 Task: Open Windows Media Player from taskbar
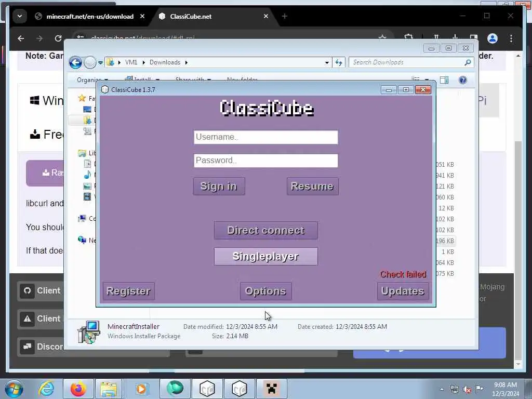pos(141,389)
